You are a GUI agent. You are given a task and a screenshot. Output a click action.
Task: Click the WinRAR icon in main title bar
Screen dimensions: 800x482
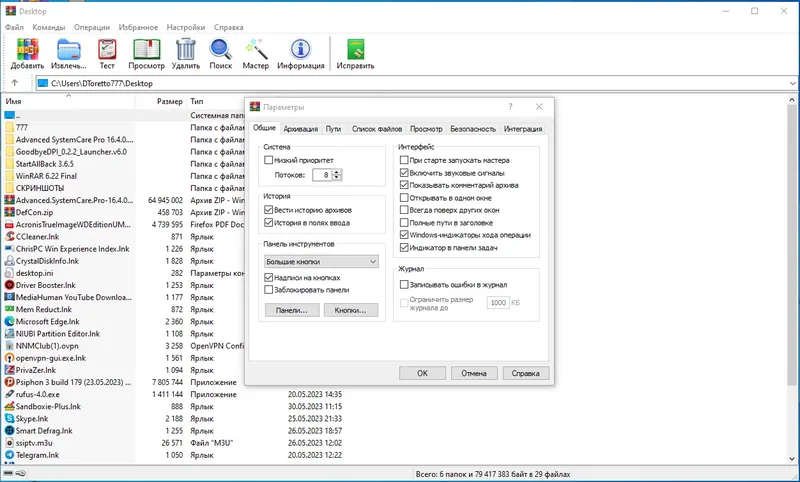pos(11,11)
